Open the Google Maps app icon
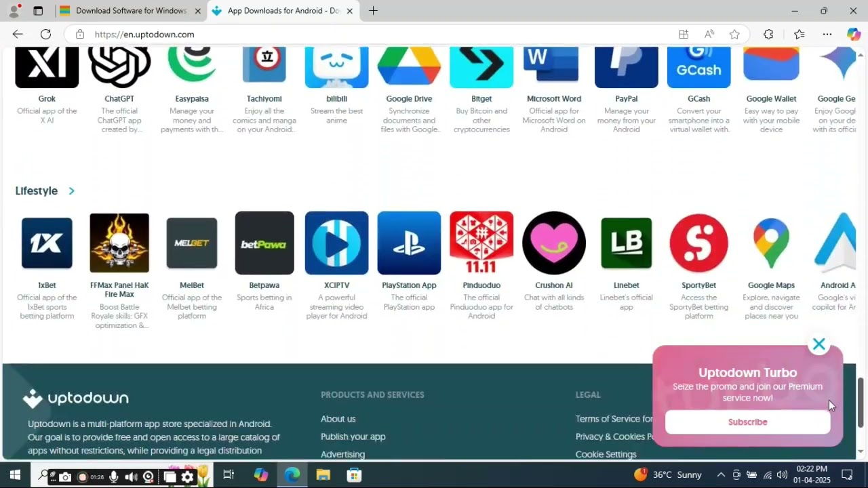This screenshot has width=868, height=488. pyautogui.click(x=771, y=243)
